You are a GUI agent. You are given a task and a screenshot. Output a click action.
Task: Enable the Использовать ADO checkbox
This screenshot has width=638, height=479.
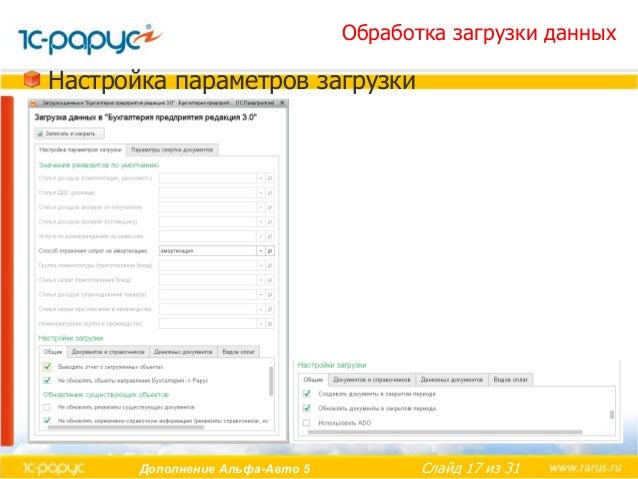307,423
